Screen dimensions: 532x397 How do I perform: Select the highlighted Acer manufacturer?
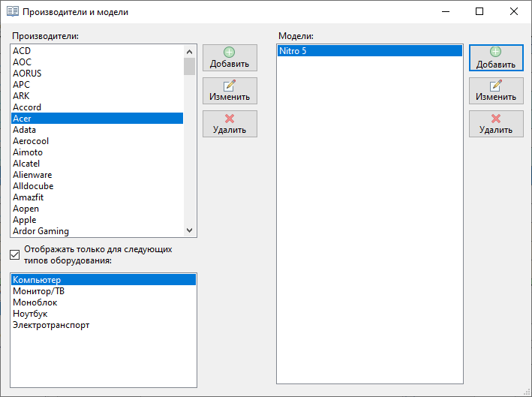(97, 119)
